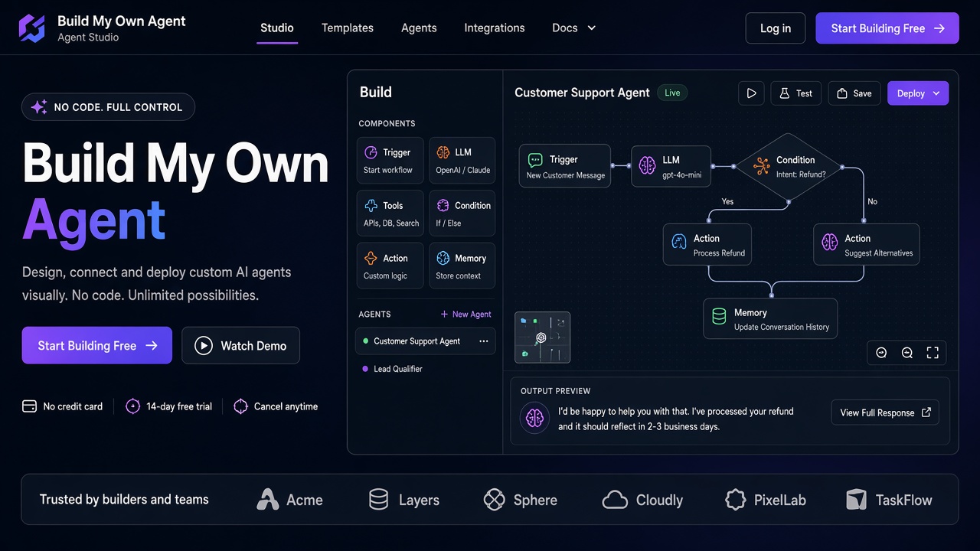
Task: Select the Tools component card
Action: [x=390, y=214]
